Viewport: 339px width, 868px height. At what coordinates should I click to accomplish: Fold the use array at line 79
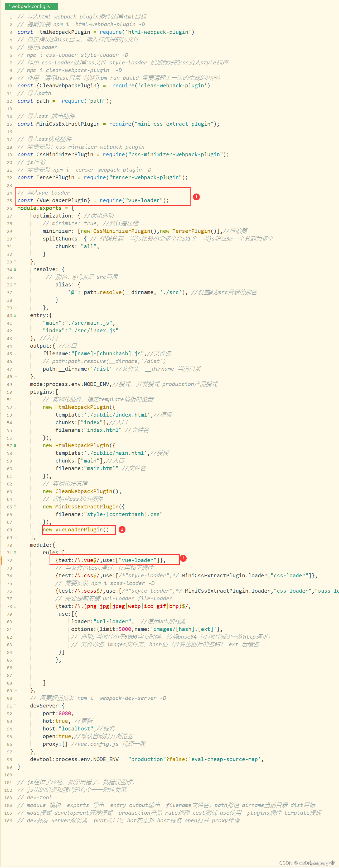click(x=15, y=614)
